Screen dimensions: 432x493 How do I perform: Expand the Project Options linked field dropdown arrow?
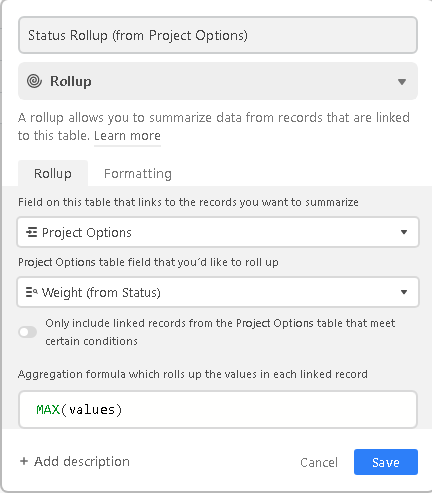(404, 232)
